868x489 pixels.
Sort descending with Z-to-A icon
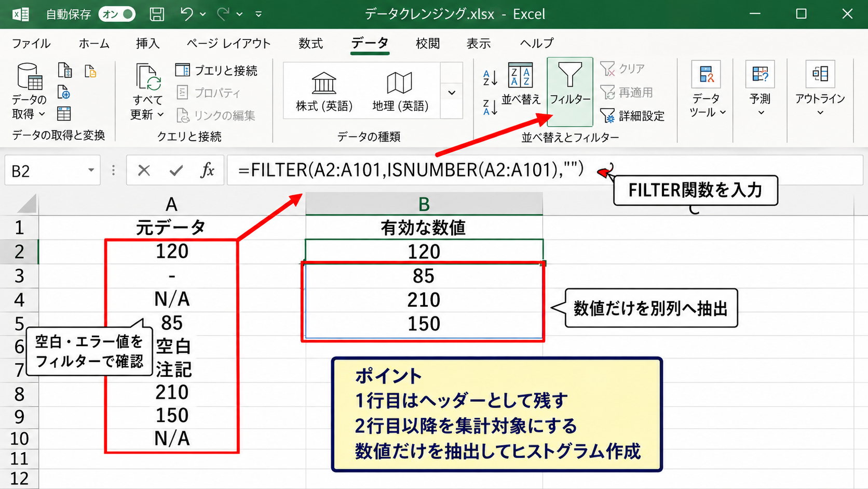[x=490, y=107]
